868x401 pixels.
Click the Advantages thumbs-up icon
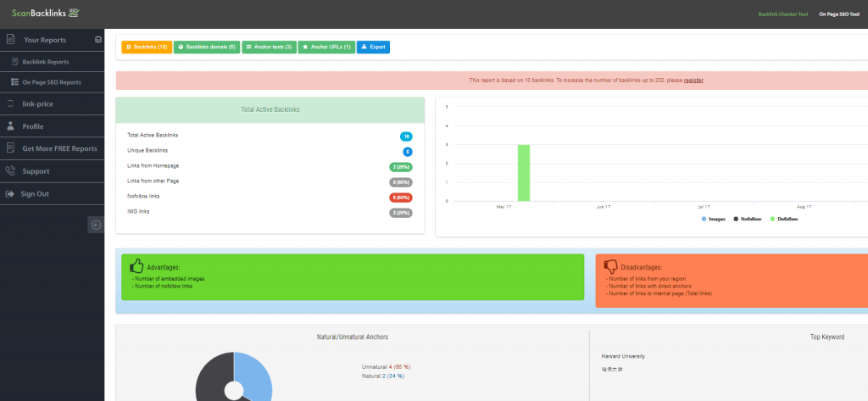(x=136, y=266)
